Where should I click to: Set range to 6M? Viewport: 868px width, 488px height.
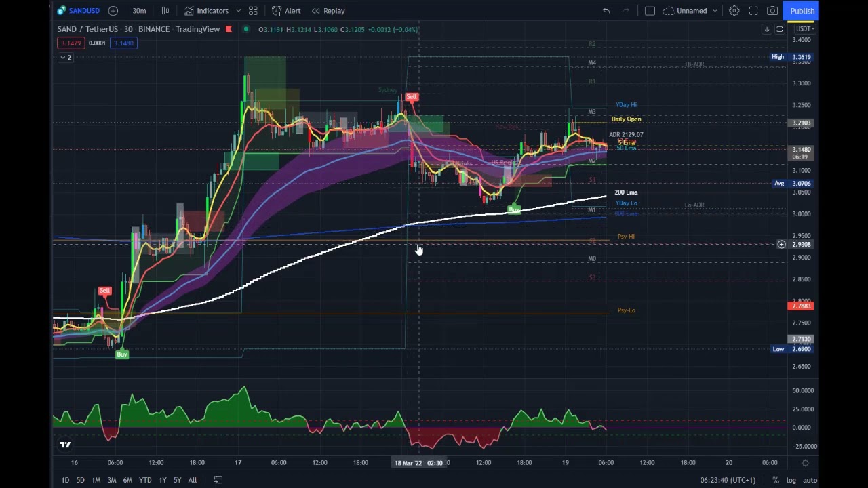pos(127,480)
